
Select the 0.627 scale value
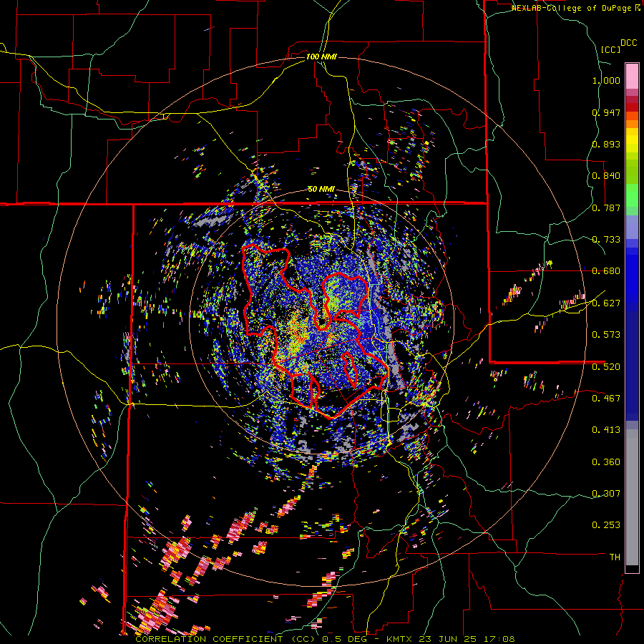pos(606,303)
